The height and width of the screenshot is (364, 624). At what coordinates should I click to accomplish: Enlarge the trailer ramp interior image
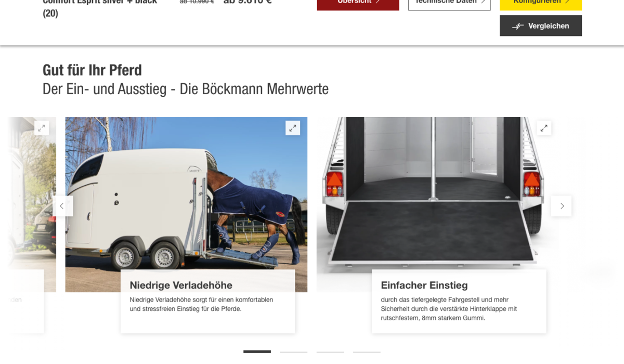click(x=544, y=128)
